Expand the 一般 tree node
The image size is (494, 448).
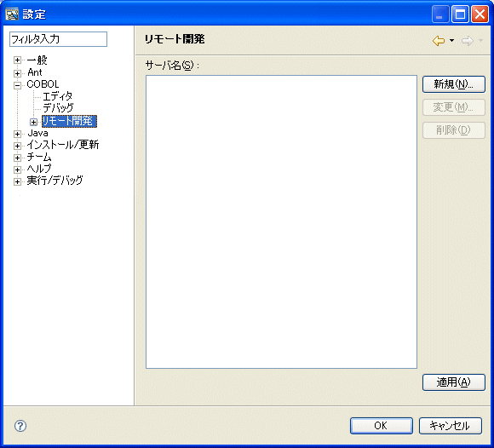coord(18,60)
